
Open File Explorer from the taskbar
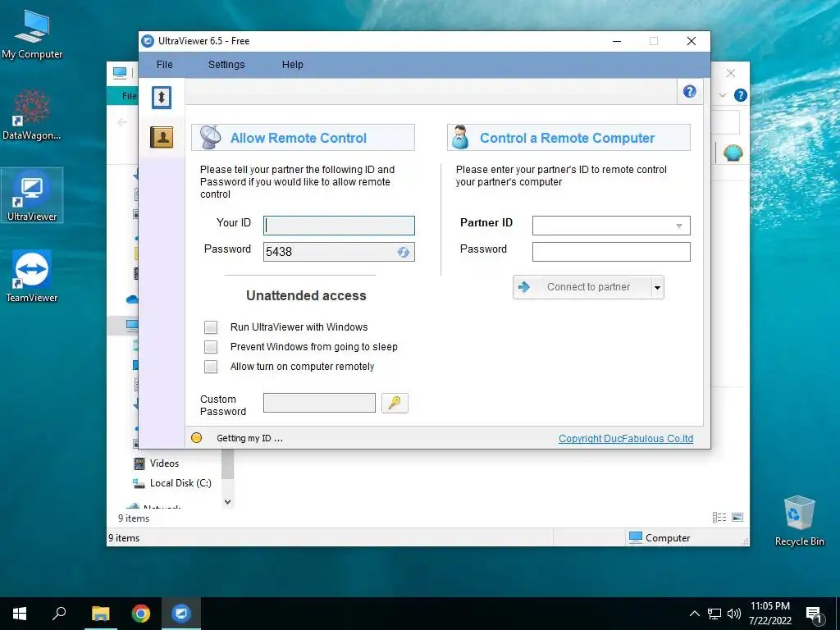[x=100, y=614]
